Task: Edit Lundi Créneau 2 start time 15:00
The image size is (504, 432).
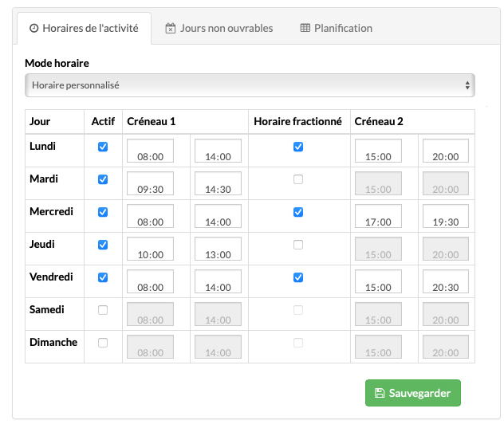Action: click(x=378, y=151)
